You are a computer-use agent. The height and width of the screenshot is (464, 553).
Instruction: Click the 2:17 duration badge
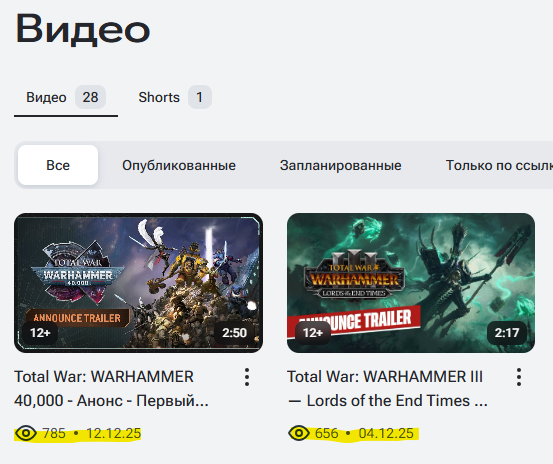(x=507, y=332)
